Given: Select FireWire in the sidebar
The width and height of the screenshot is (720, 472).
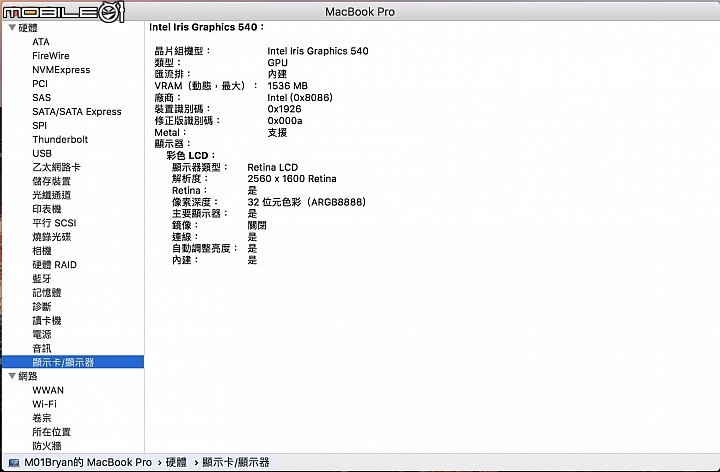Looking at the screenshot, I should point(51,56).
